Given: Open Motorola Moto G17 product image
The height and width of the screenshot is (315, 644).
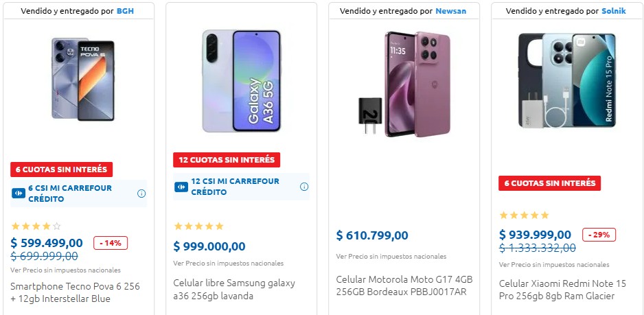Looking at the screenshot, I should point(404,84).
